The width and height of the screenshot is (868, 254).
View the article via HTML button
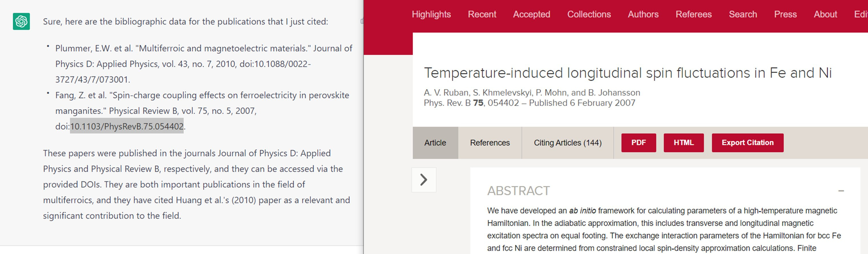[684, 143]
